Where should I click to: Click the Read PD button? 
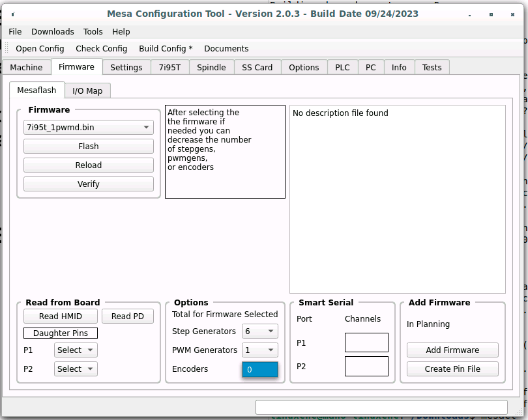coord(128,316)
